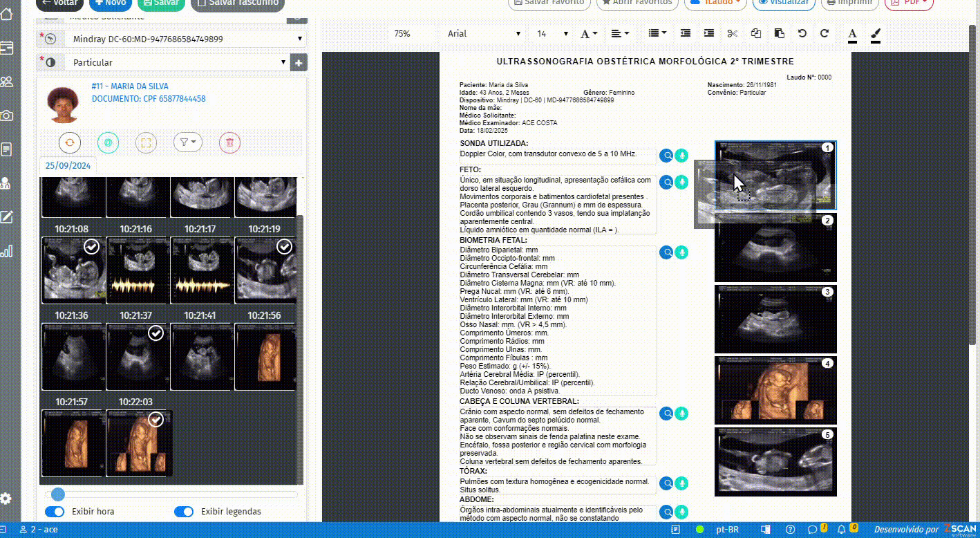Add new insurance with plus button
The width and height of the screenshot is (980, 538).
click(x=299, y=62)
